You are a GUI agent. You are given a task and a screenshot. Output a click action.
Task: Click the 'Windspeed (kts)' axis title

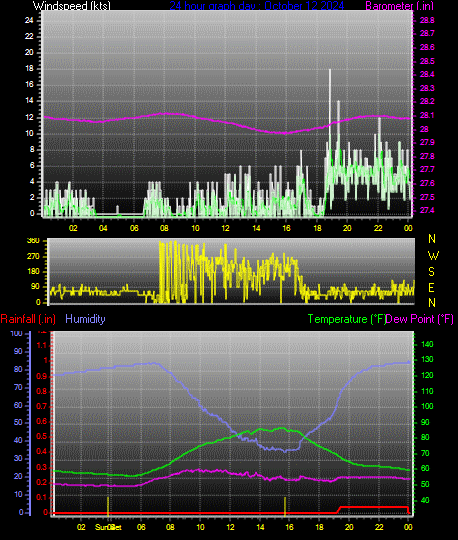[x=72, y=6]
